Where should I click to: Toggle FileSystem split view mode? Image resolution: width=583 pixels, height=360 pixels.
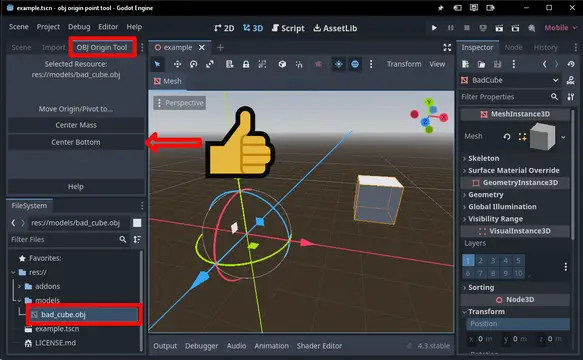point(137,223)
